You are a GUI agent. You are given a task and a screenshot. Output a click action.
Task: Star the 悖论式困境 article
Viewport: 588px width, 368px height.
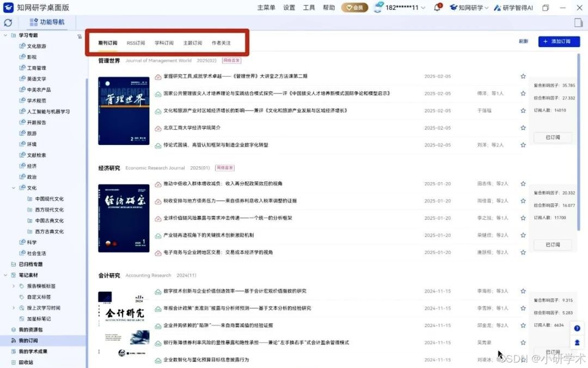coord(523,145)
